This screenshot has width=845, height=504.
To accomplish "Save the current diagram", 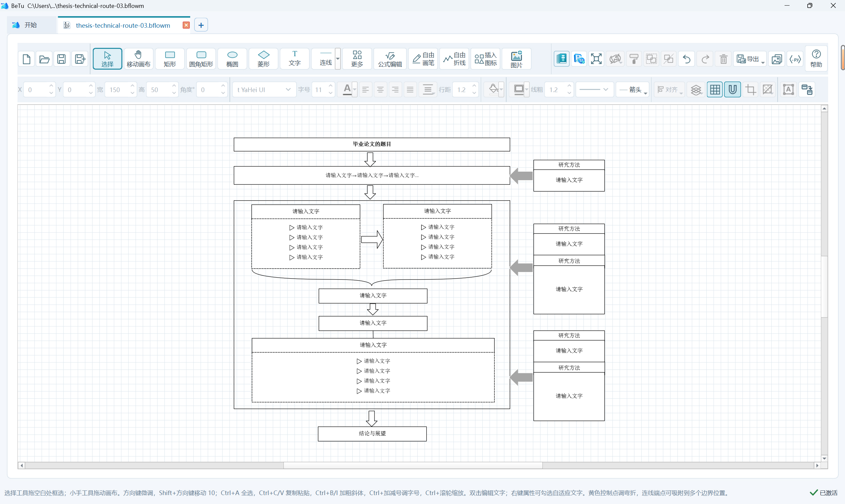I will click(x=61, y=59).
